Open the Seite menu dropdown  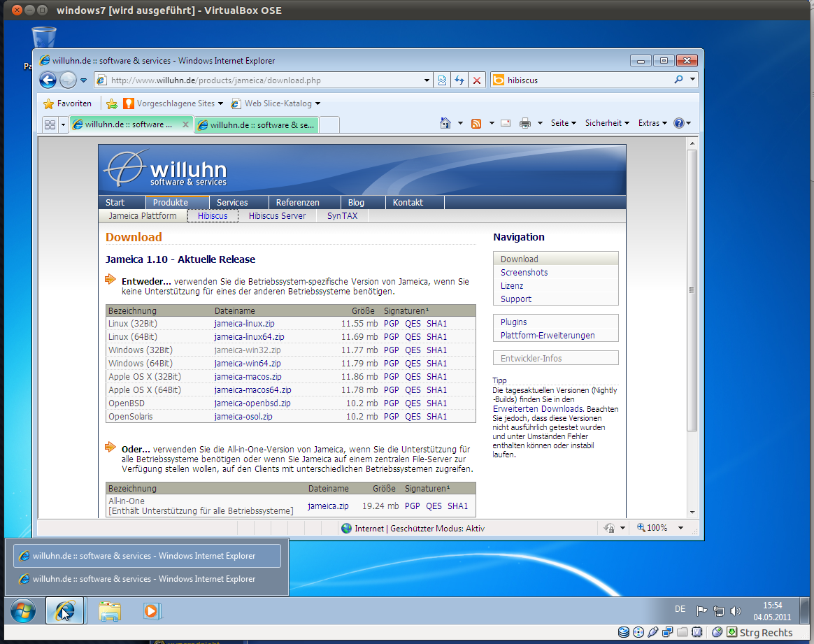coord(563,123)
